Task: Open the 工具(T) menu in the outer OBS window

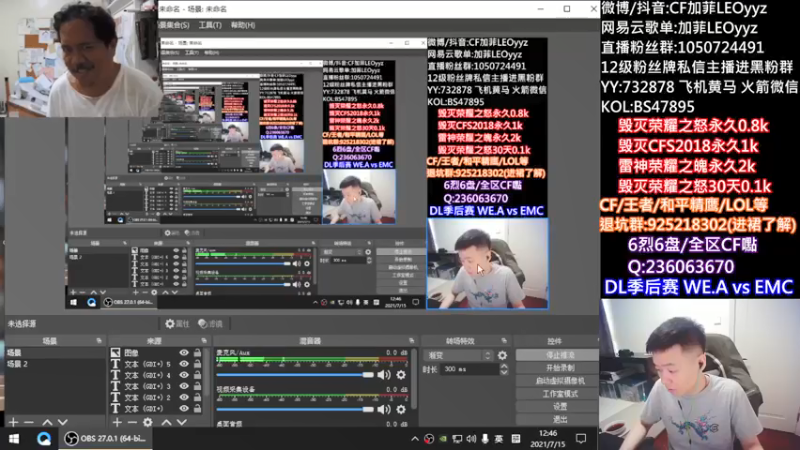Action: click(x=210, y=25)
